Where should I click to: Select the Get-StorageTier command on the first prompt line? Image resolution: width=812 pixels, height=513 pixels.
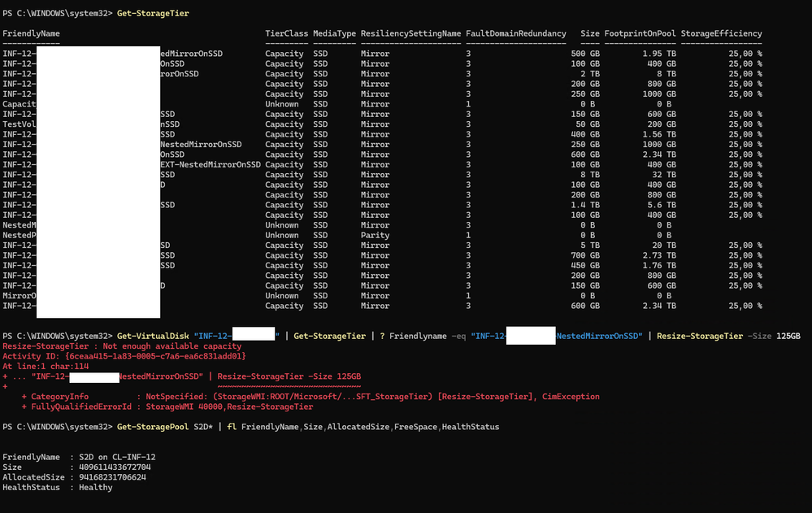click(153, 14)
